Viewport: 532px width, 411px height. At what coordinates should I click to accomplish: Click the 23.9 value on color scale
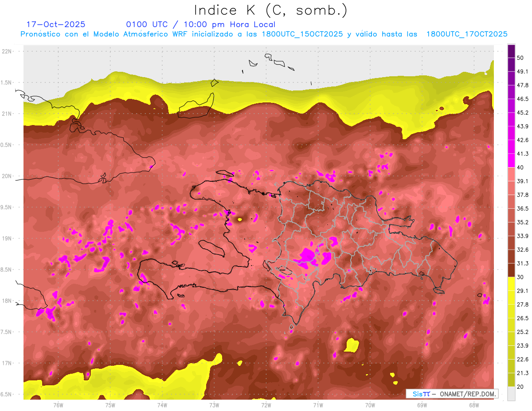pos(522,345)
